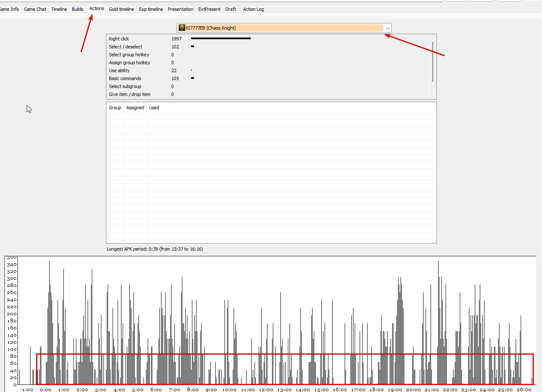Click the Basic commands count 105
Viewport: 542px width, 392px height.
point(175,78)
